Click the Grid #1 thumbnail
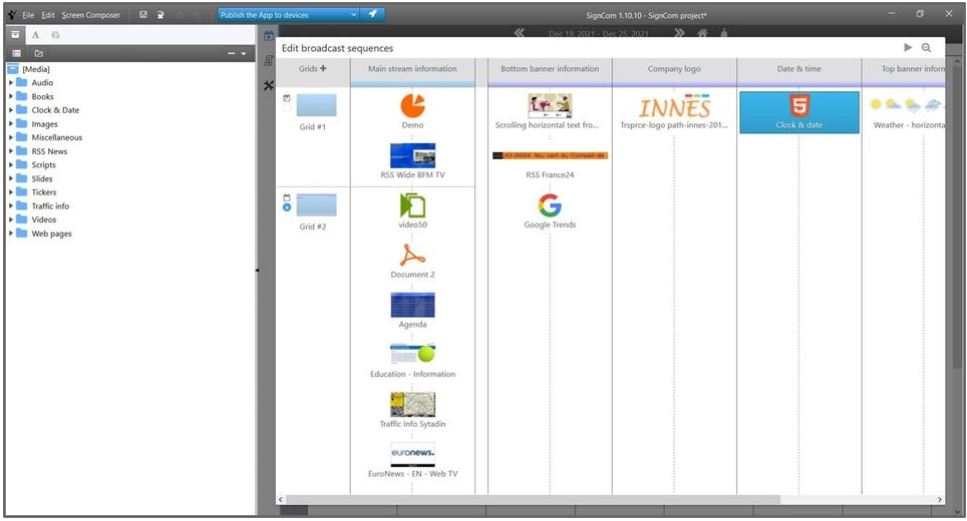Viewport: 967px width, 521px height. [x=316, y=105]
